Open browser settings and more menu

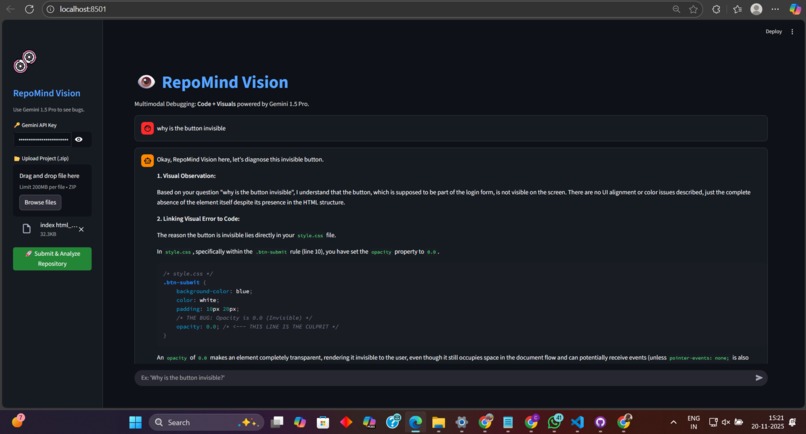click(775, 9)
